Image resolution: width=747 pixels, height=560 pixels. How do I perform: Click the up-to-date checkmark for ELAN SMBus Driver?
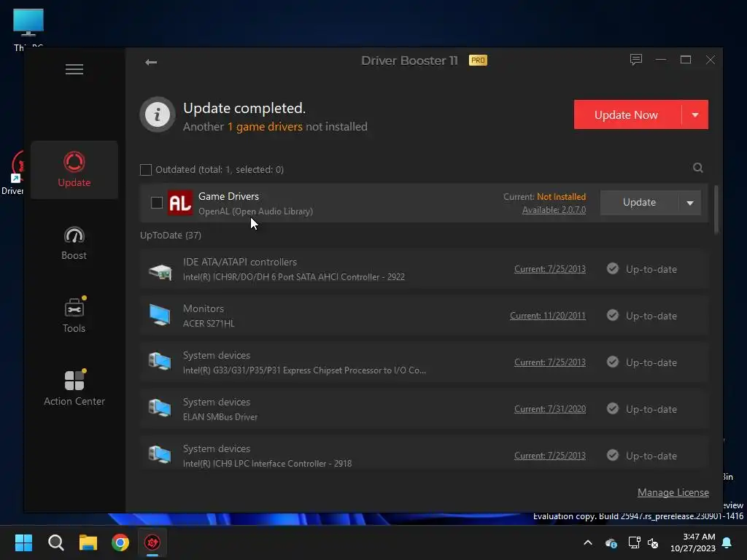[x=613, y=408]
